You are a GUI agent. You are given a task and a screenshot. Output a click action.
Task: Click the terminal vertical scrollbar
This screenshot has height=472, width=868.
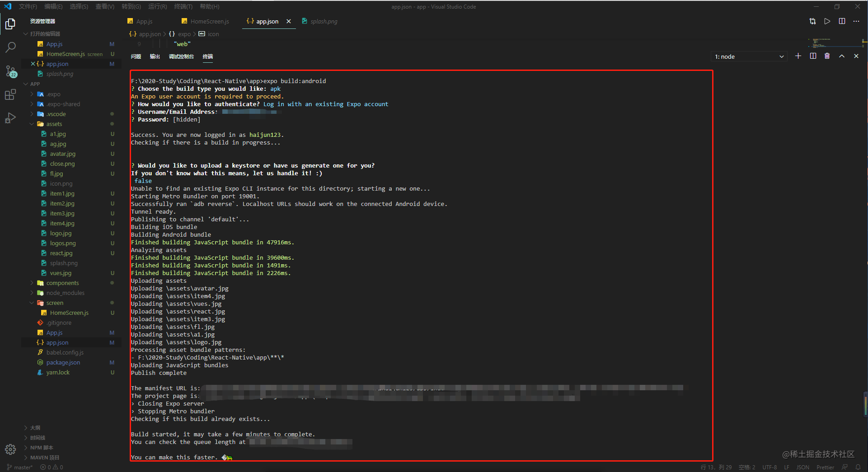865,404
